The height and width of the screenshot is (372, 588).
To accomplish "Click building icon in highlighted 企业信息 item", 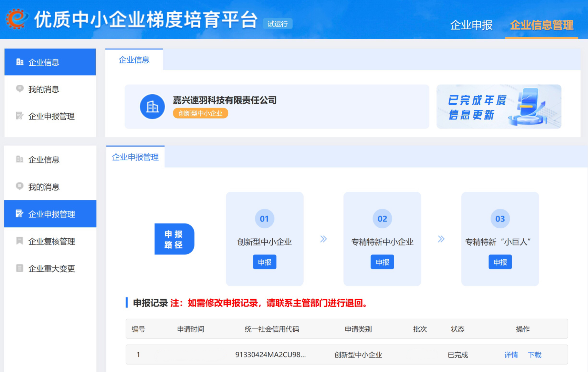I will [x=20, y=62].
